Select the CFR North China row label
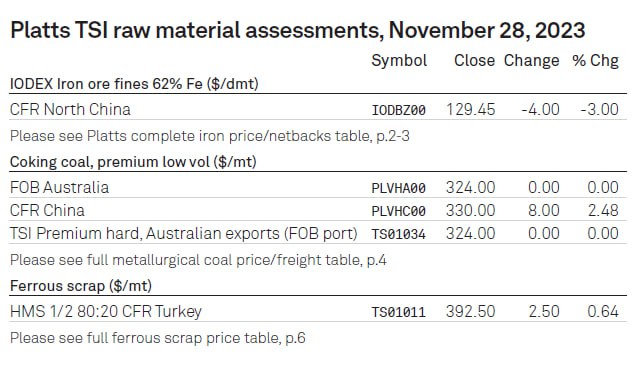Image resolution: width=640 pixels, height=366 pixels. coord(70,109)
